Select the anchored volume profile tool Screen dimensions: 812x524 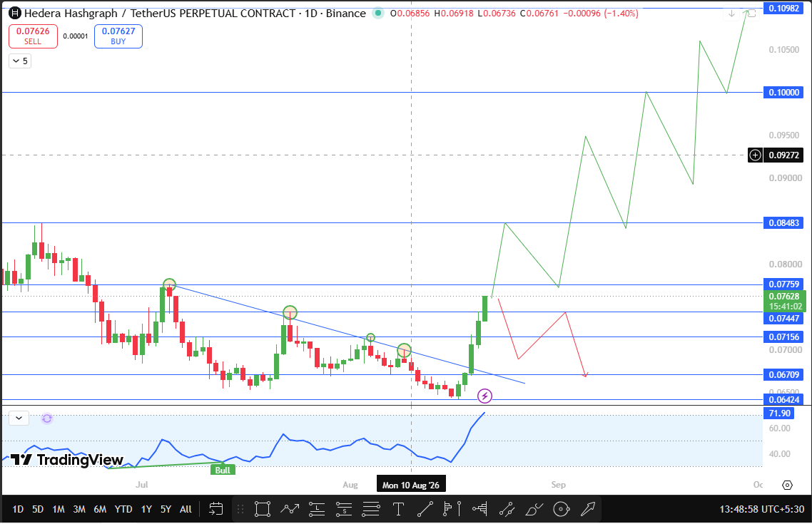pyautogui.click(x=479, y=509)
